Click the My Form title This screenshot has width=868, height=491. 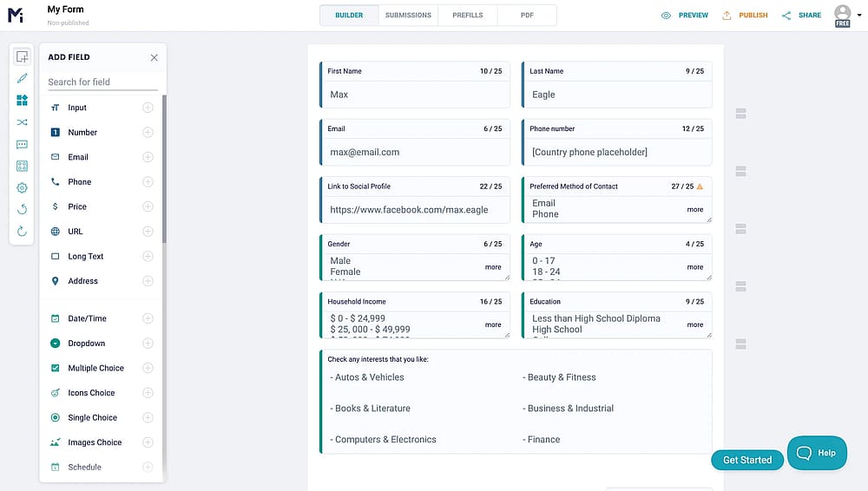pyautogui.click(x=65, y=10)
